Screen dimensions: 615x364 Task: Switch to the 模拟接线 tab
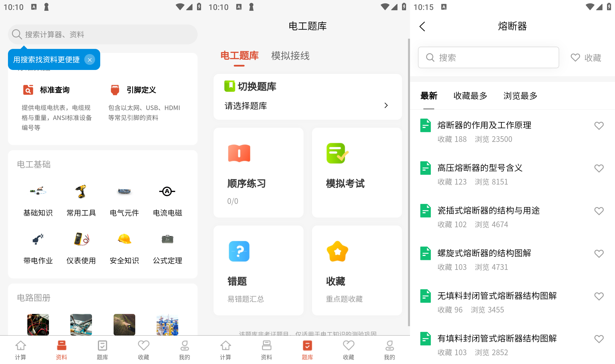tap(290, 56)
